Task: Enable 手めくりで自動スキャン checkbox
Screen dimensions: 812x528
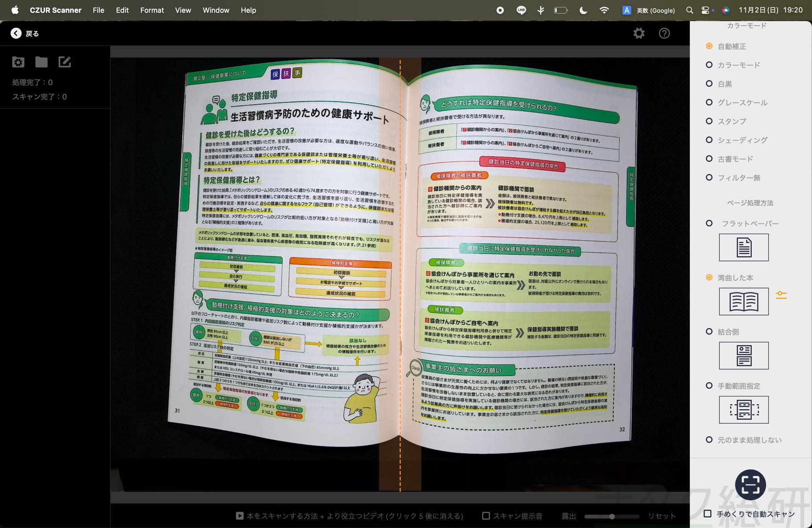Action: click(x=707, y=513)
